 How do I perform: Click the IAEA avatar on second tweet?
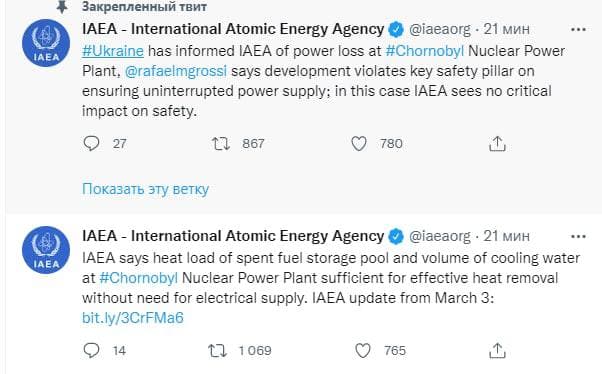[46, 250]
